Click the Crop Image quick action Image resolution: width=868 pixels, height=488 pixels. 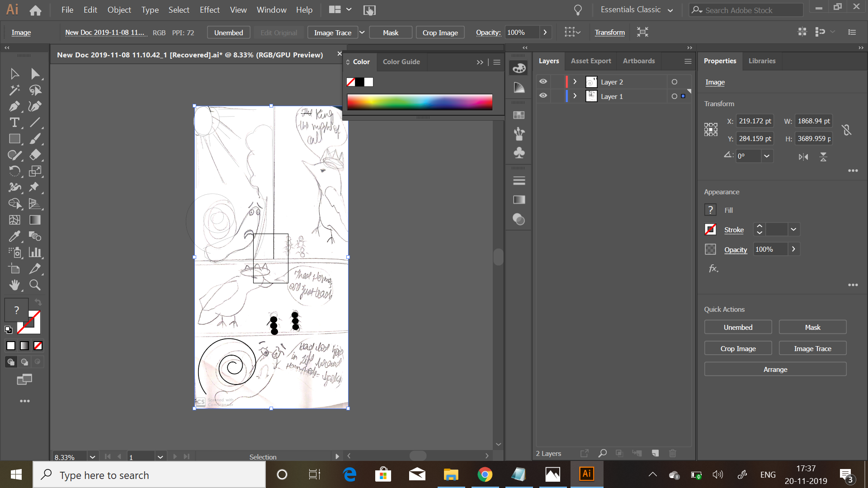[738, 349]
